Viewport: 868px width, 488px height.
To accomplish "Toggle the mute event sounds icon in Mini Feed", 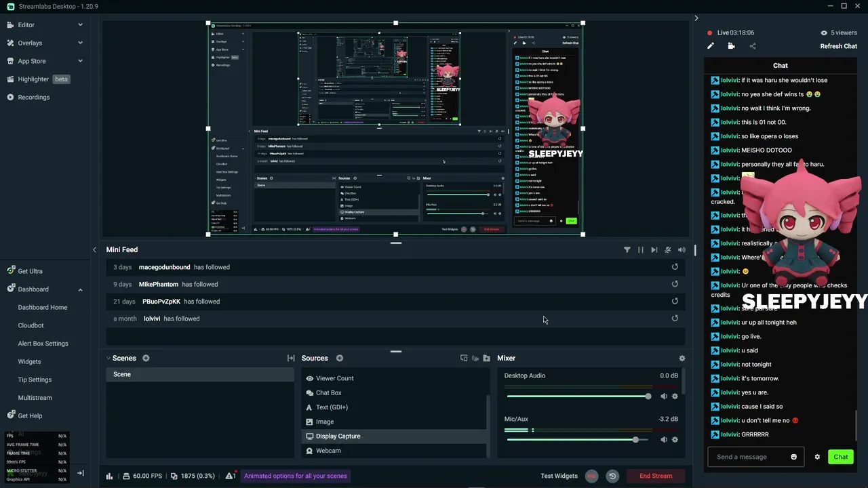I will [x=668, y=250].
